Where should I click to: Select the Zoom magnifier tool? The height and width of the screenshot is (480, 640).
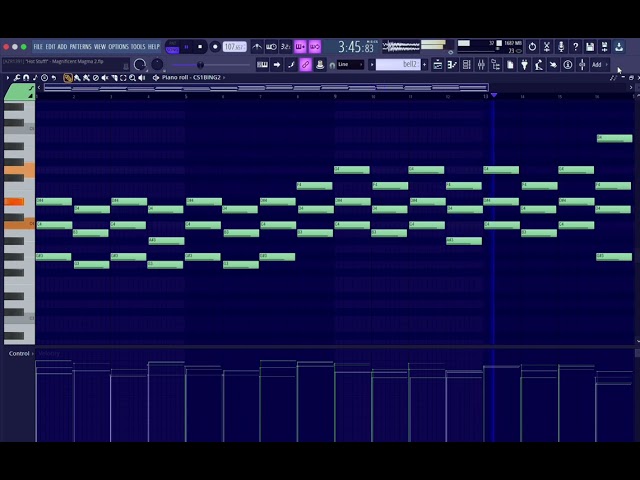click(132, 78)
